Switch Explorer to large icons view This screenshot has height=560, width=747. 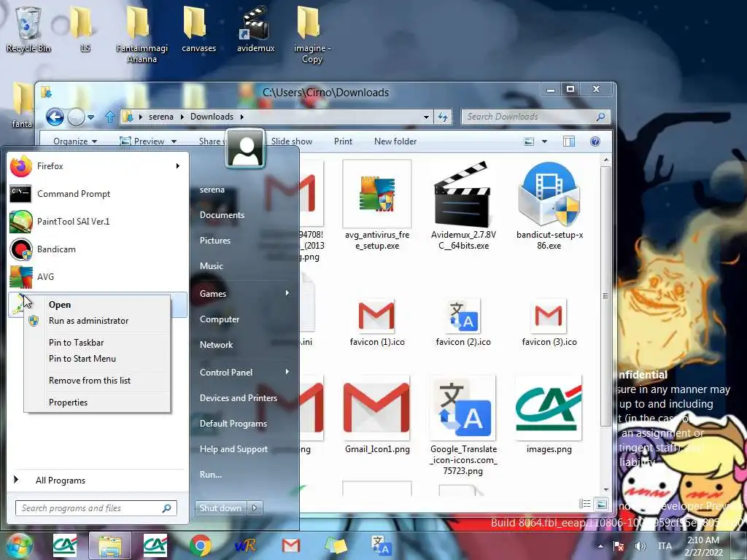tap(601, 504)
